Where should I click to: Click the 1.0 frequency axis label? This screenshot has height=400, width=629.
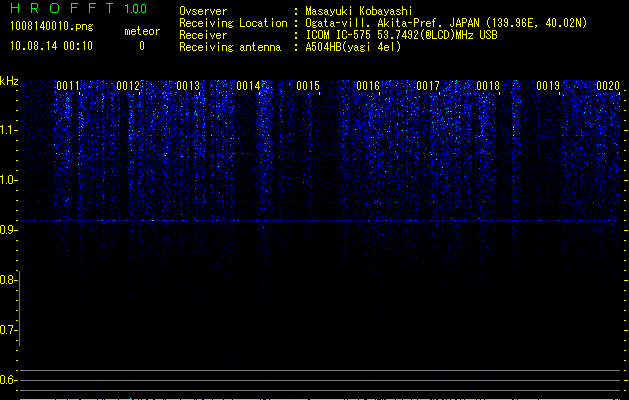tap(8, 180)
